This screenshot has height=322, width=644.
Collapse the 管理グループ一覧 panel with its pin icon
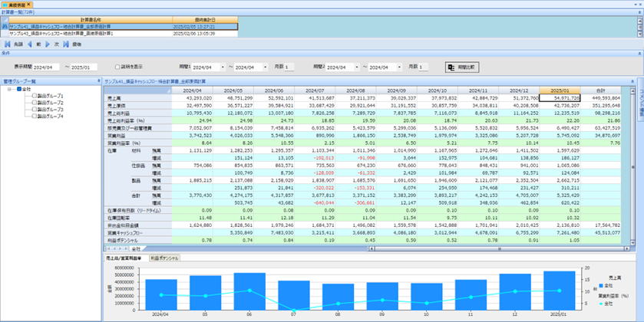pos(98,80)
